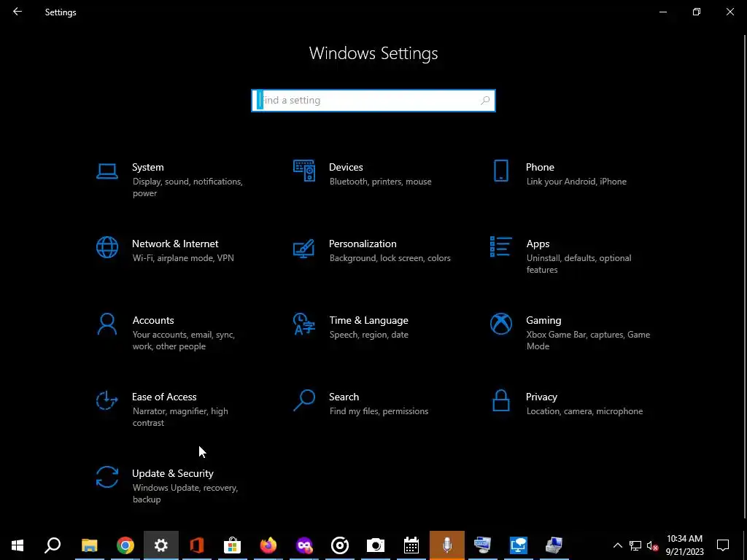Open Apps settings via list icon
The image size is (747, 560).
pyautogui.click(x=500, y=246)
